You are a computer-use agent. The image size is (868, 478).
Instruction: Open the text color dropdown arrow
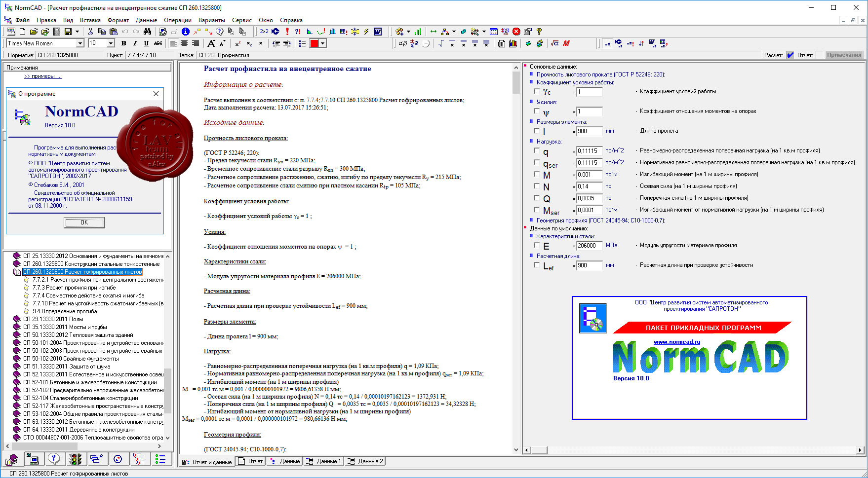pos(323,43)
